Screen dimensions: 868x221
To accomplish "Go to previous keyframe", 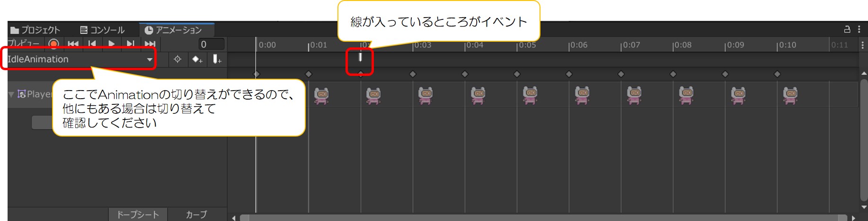I will coord(92,44).
